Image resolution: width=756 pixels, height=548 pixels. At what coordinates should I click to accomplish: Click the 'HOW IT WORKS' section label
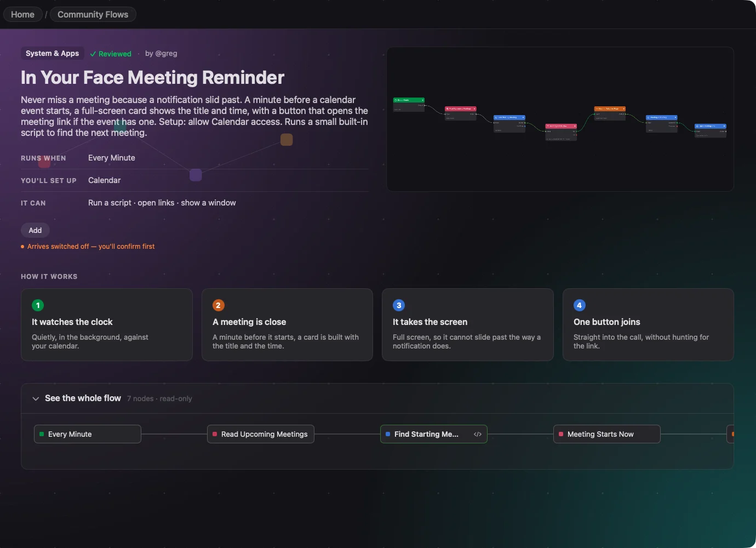tap(49, 277)
